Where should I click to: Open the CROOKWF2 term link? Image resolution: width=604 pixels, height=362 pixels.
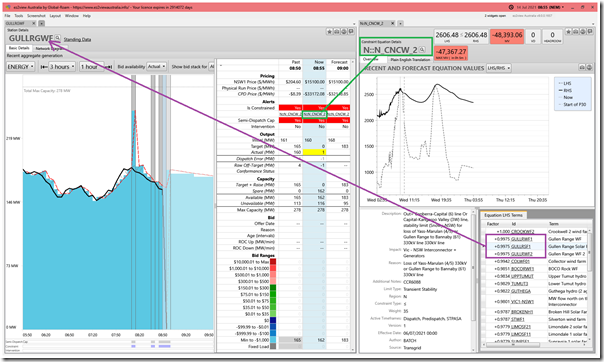522,231
